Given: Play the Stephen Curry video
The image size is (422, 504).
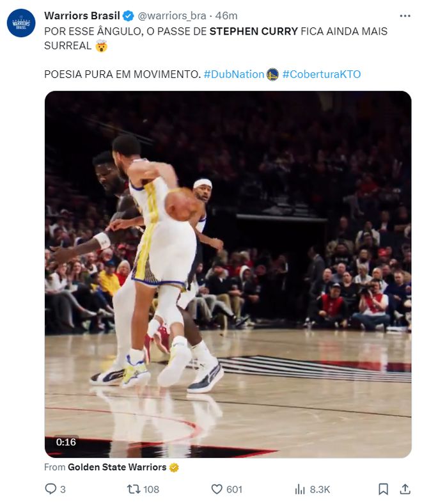Looking at the screenshot, I should click(x=228, y=274).
